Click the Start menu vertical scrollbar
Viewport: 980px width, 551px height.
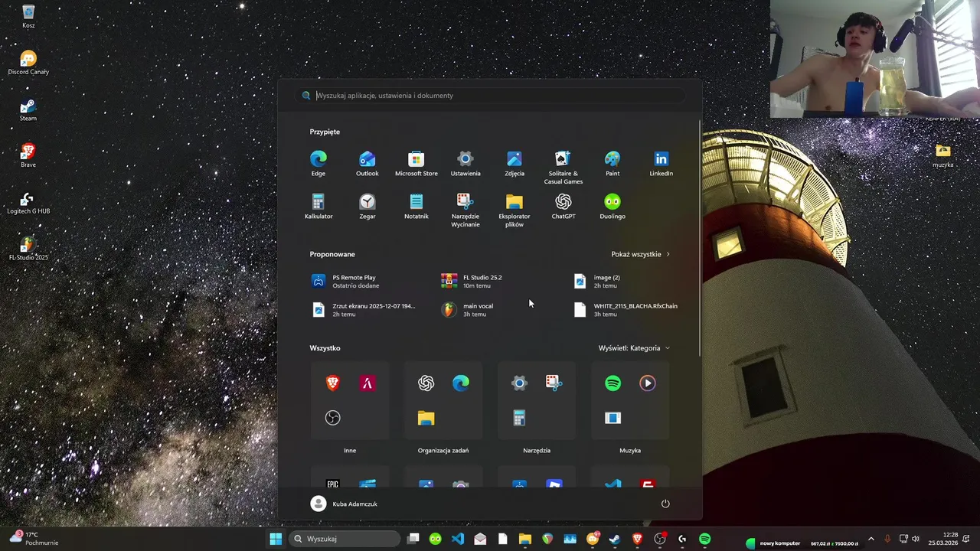(700, 237)
